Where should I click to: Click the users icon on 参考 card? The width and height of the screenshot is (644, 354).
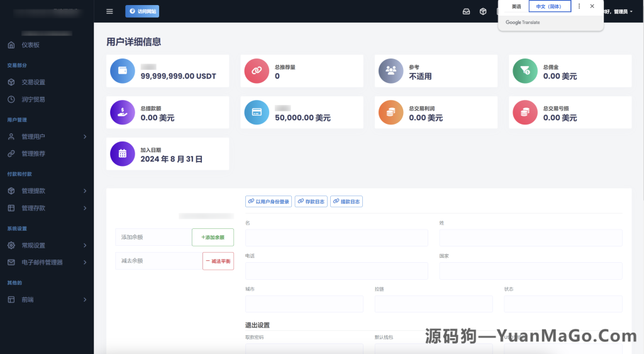[x=391, y=70]
